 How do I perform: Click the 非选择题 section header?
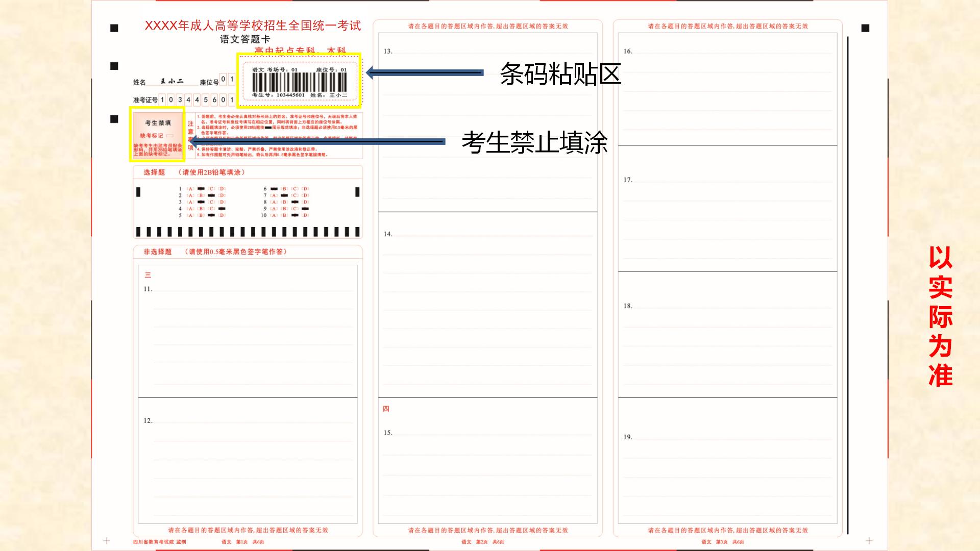pyautogui.click(x=157, y=252)
